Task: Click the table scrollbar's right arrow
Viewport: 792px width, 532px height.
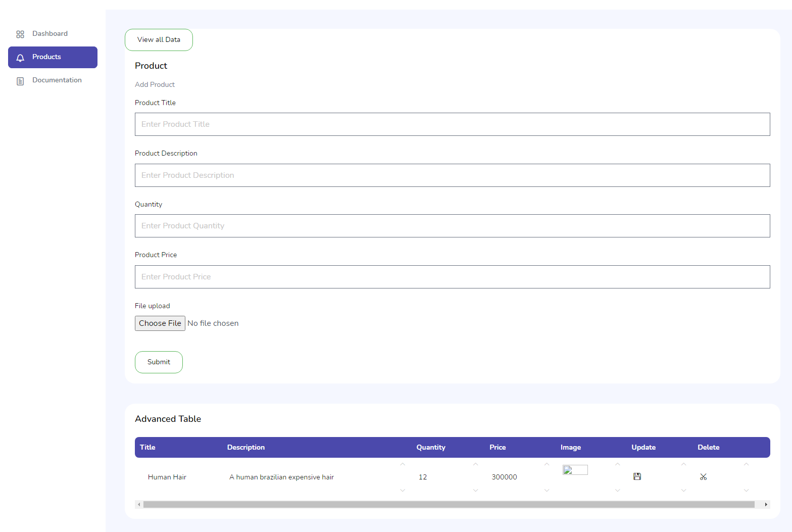Action: click(x=766, y=504)
